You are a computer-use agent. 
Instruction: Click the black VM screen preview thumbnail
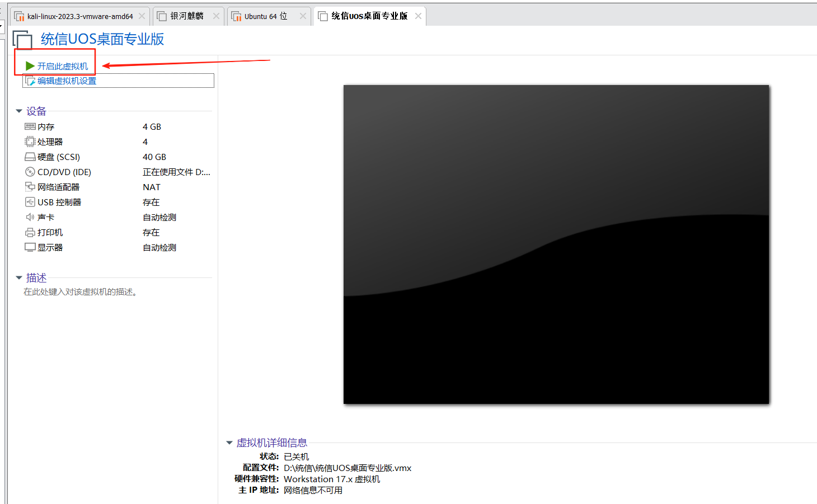pos(556,244)
